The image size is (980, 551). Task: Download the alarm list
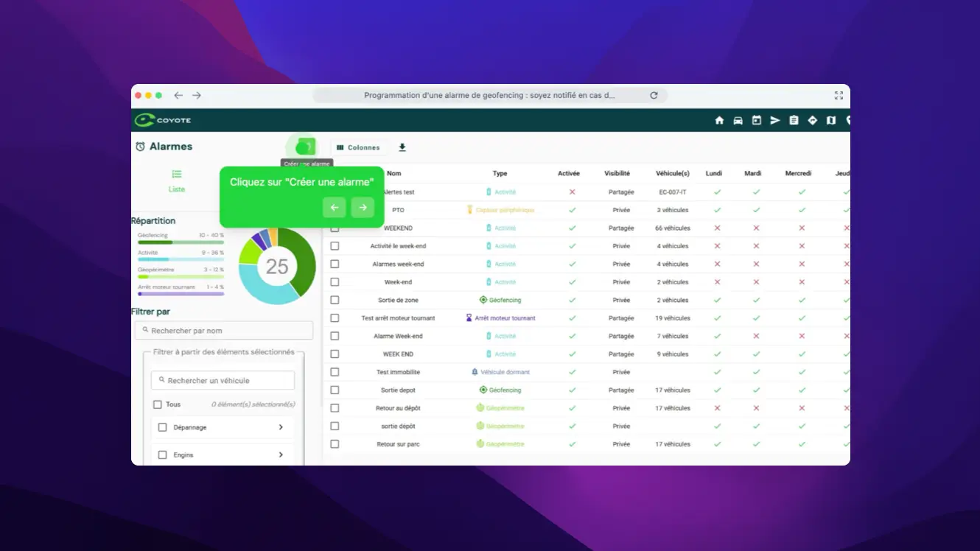(x=402, y=147)
